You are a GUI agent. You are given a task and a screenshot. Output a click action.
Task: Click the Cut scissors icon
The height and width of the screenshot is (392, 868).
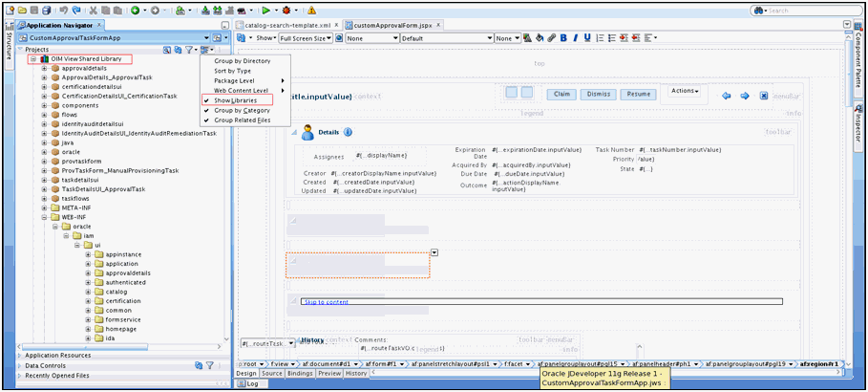[93, 10]
